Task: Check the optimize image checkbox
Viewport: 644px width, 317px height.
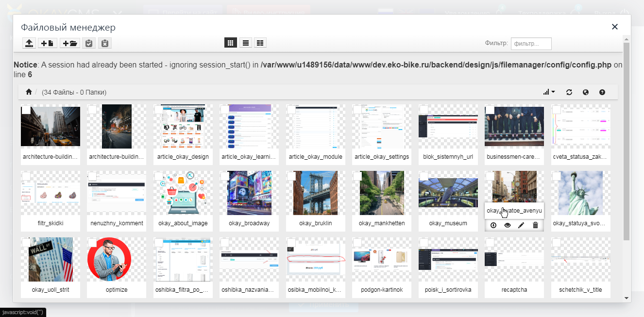Action: (92, 243)
